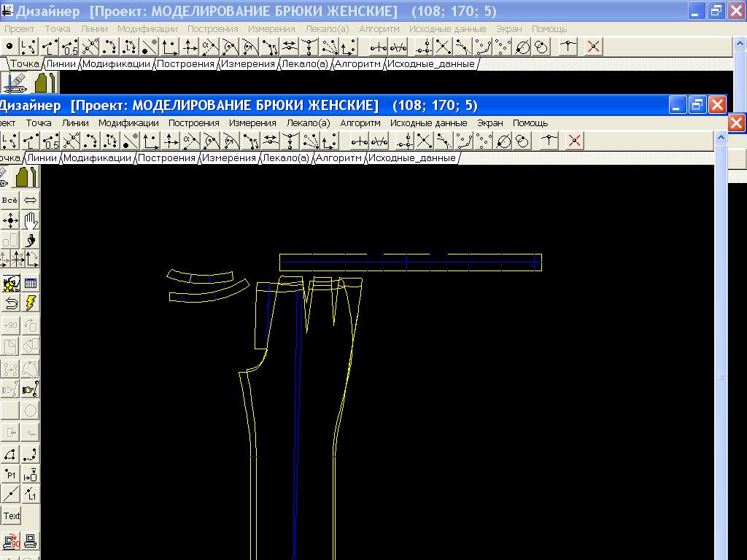
Task: Switch to Линии tab in front window
Action: [x=42, y=158]
